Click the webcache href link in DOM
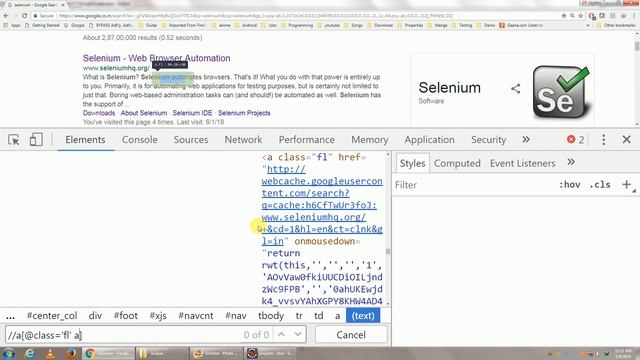The width and height of the screenshot is (640, 360). point(322,205)
